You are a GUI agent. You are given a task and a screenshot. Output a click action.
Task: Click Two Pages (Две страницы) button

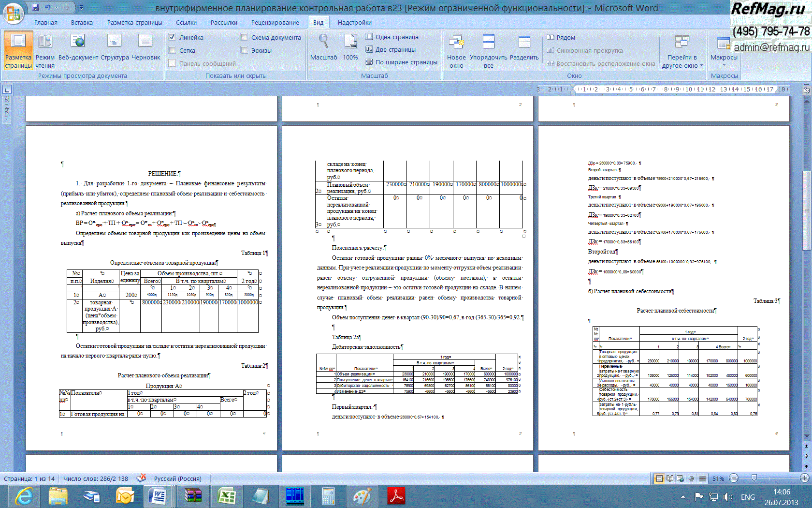(391, 49)
